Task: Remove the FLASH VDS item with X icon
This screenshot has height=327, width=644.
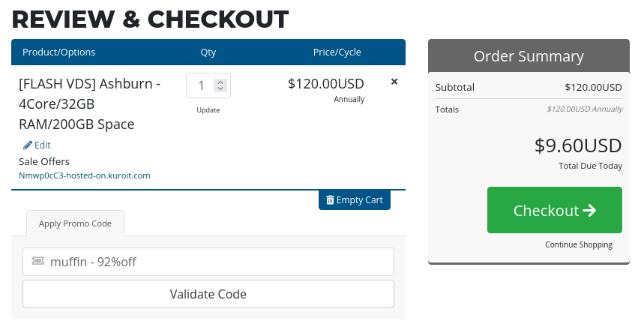Action: [x=394, y=82]
